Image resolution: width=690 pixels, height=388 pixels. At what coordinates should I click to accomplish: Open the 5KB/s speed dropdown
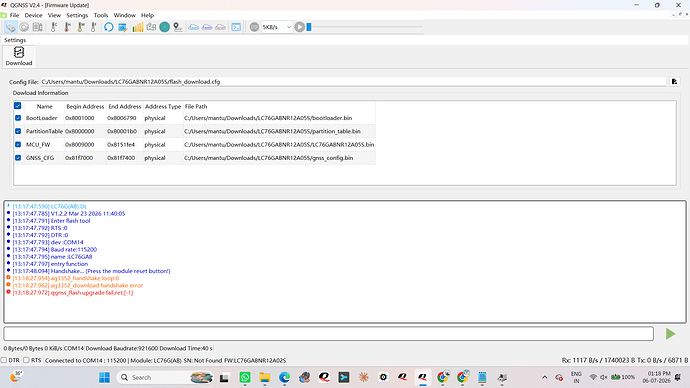tap(277, 27)
